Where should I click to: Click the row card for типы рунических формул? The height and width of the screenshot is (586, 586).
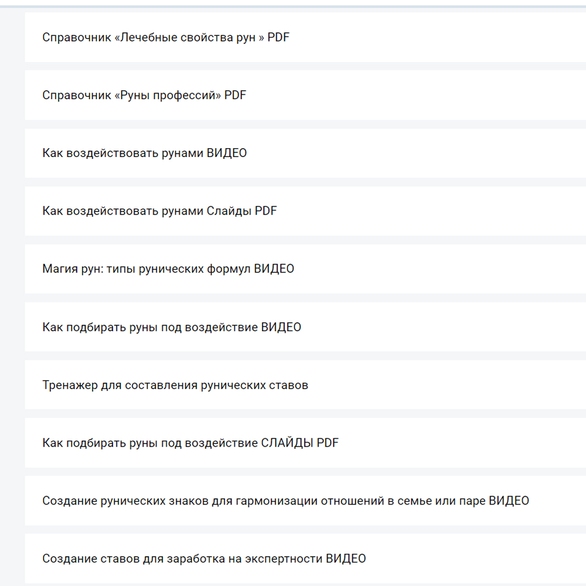(305, 269)
